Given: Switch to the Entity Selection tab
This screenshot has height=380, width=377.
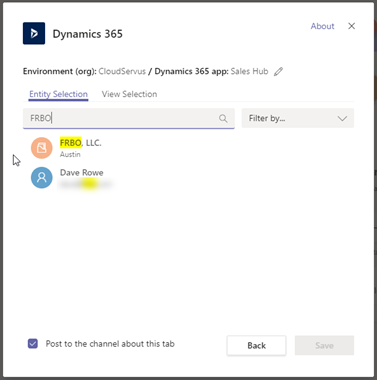Looking at the screenshot, I should [x=58, y=94].
